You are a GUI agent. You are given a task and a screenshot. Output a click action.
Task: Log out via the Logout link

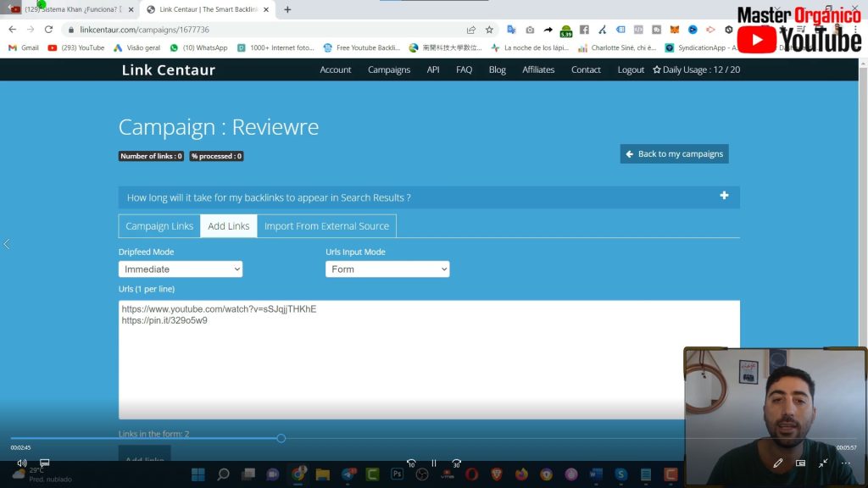coord(631,69)
